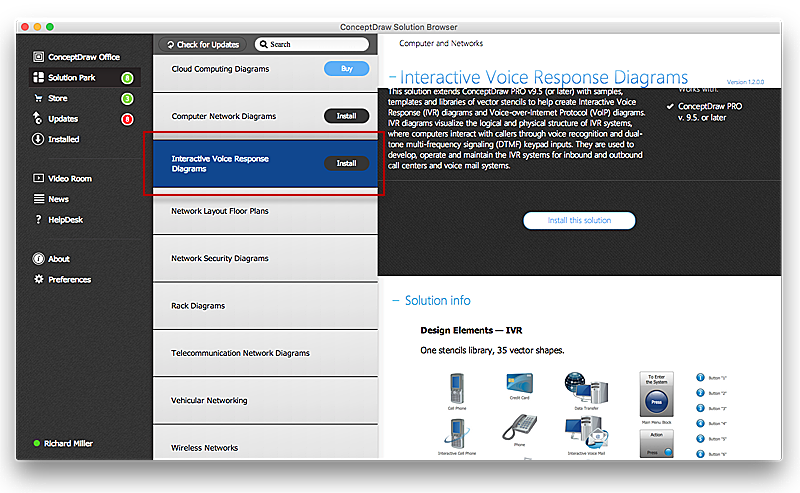Select Network Layout Floor Plans
800x493 pixels.
click(x=265, y=211)
